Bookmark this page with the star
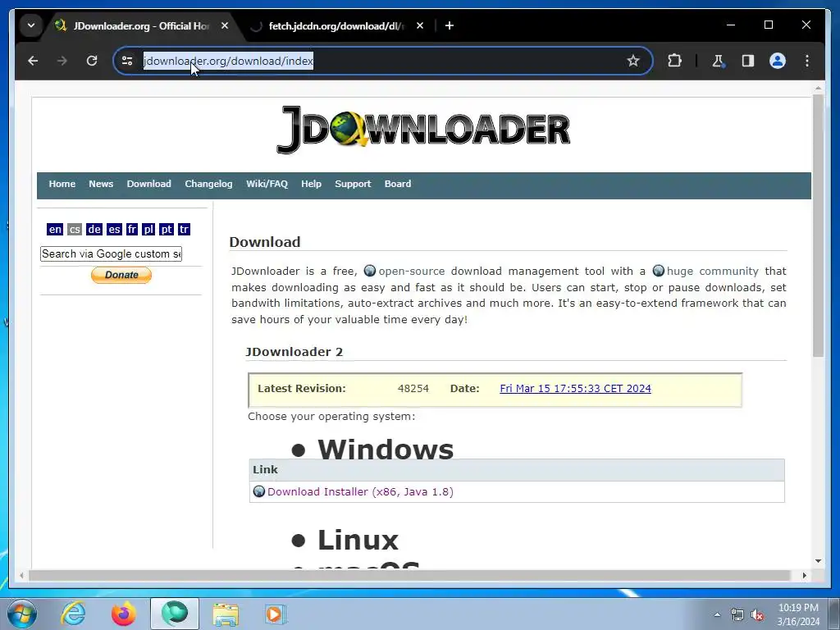Screen dimensions: 840x630 632,61
